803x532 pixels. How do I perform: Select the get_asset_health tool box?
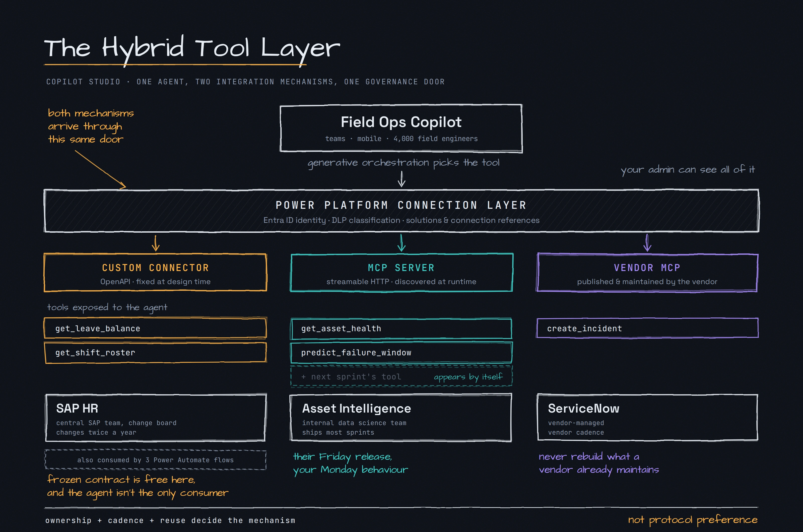pos(401,328)
